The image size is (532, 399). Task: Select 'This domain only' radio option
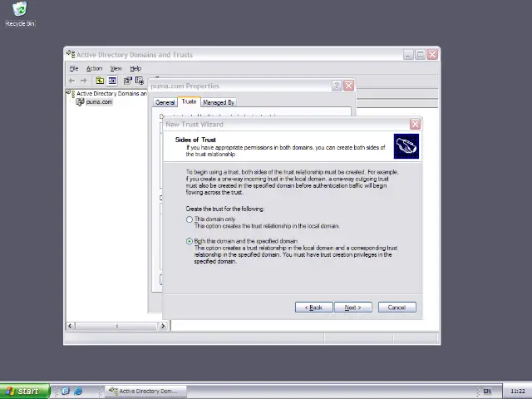click(190, 219)
